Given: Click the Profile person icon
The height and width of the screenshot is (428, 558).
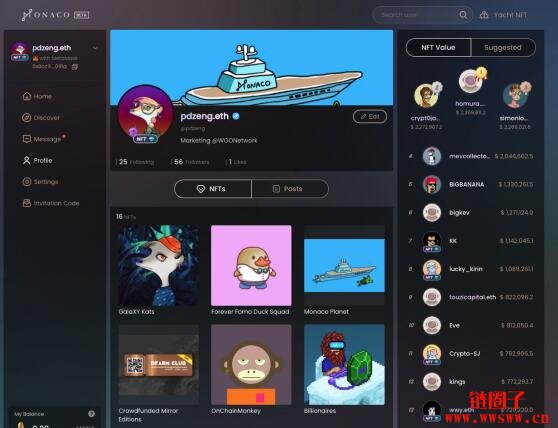Looking at the screenshot, I should (x=27, y=160).
